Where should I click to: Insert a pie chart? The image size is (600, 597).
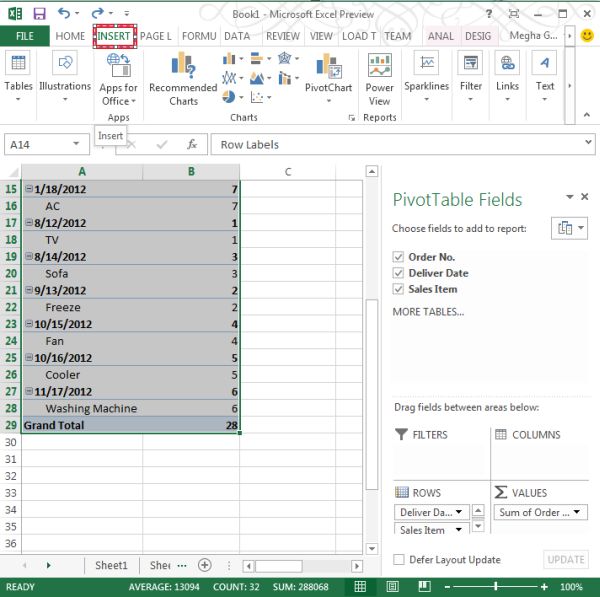[x=229, y=97]
